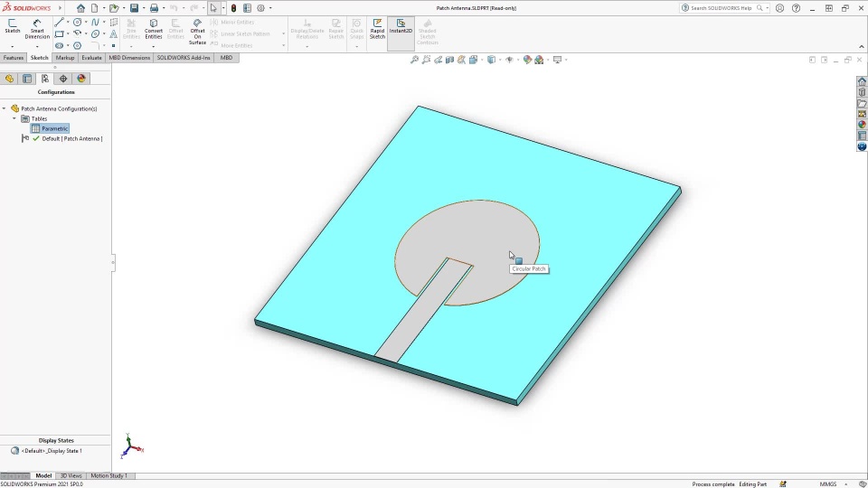Select the Ellipse sketch tool
Viewport: 868px width, 488px height.
95,33
